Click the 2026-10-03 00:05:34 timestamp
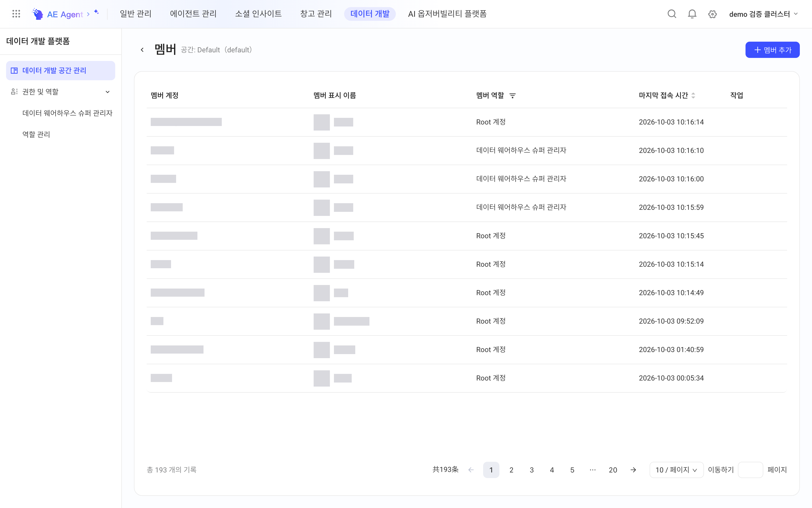 point(671,378)
